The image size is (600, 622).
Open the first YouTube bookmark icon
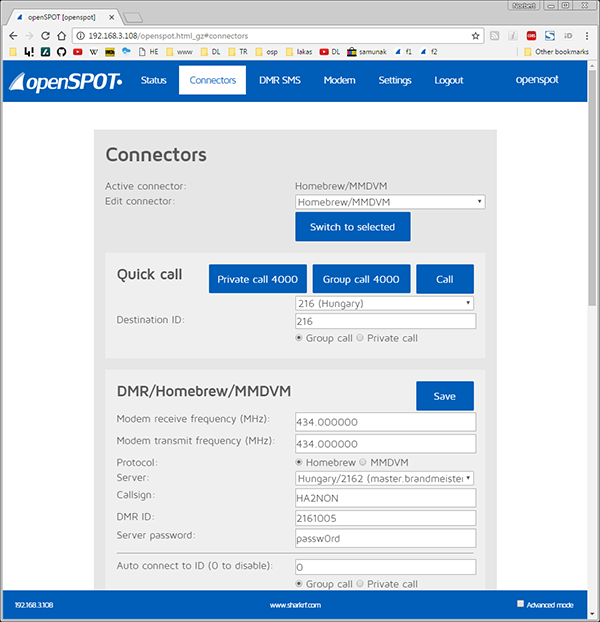(x=77, y=52)
